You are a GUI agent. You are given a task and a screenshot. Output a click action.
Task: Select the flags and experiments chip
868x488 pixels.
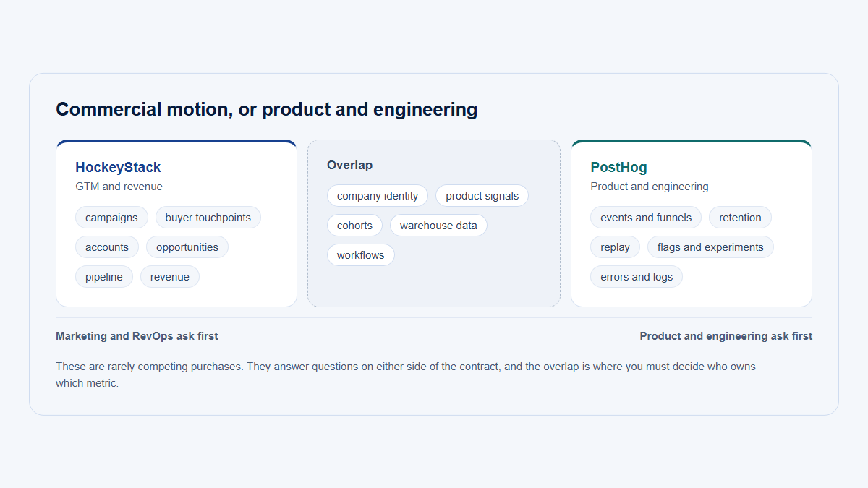(x=710, y=247)
